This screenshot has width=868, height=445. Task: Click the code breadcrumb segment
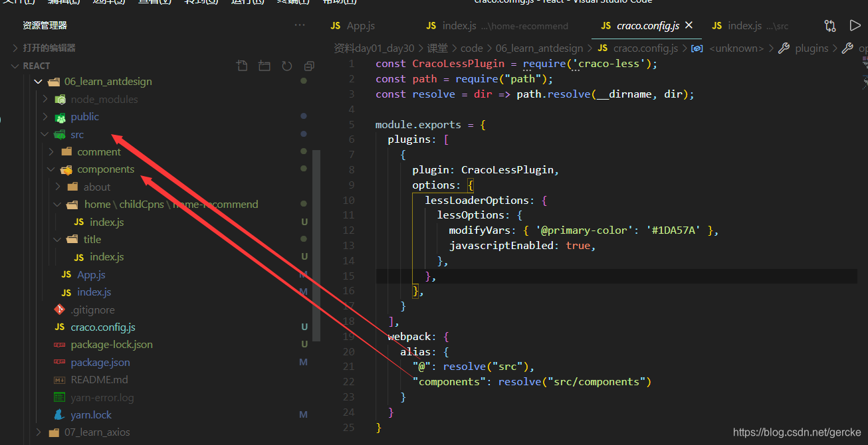click(471, 48)
